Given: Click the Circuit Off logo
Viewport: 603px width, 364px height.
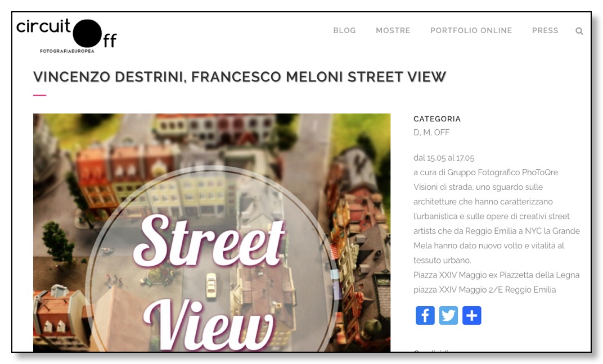Looking at the screenshot, I should point(66,35).
